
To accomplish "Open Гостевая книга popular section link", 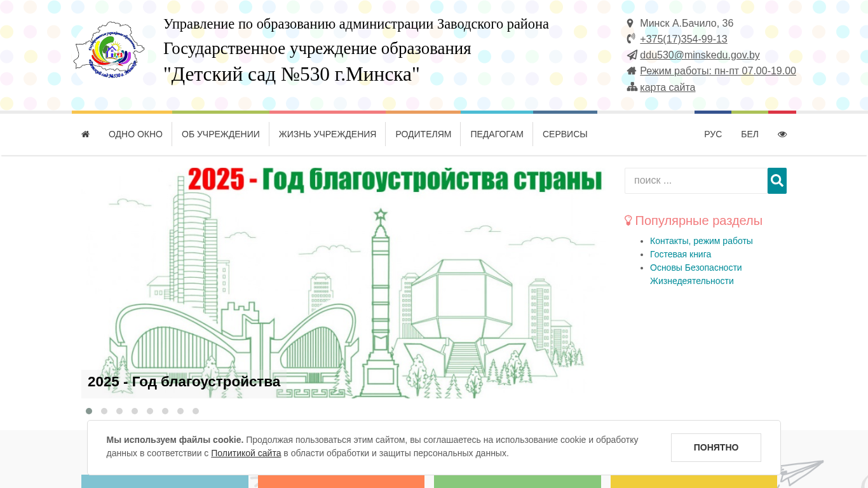I will 680,254.
